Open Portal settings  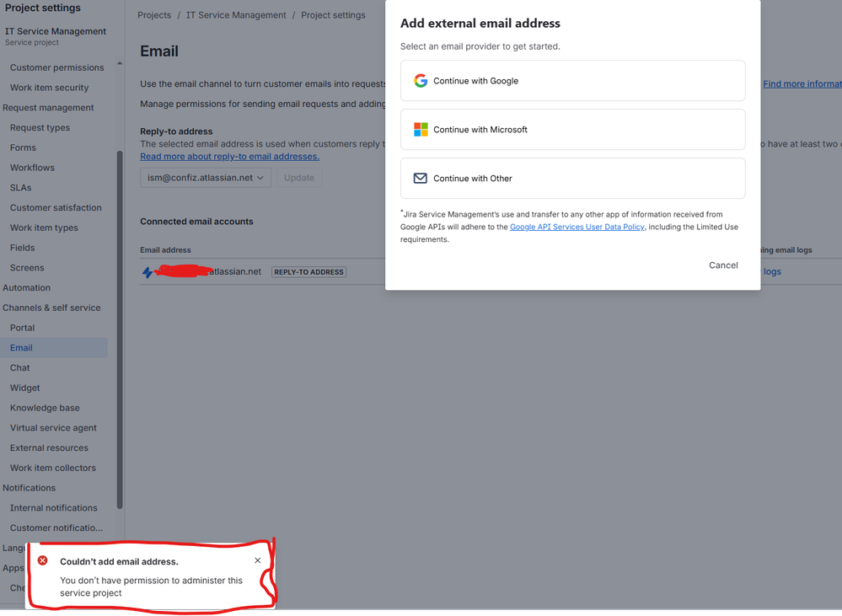[x=22, y=328]
